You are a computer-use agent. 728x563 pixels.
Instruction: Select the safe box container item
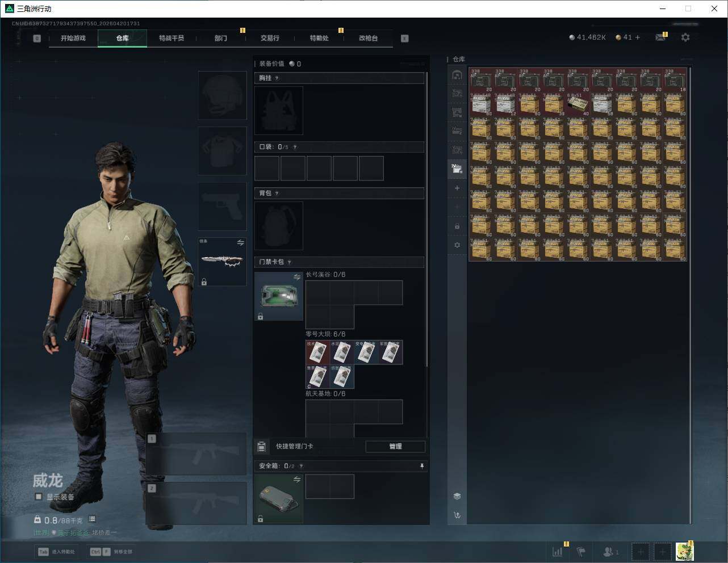(279, 499)
